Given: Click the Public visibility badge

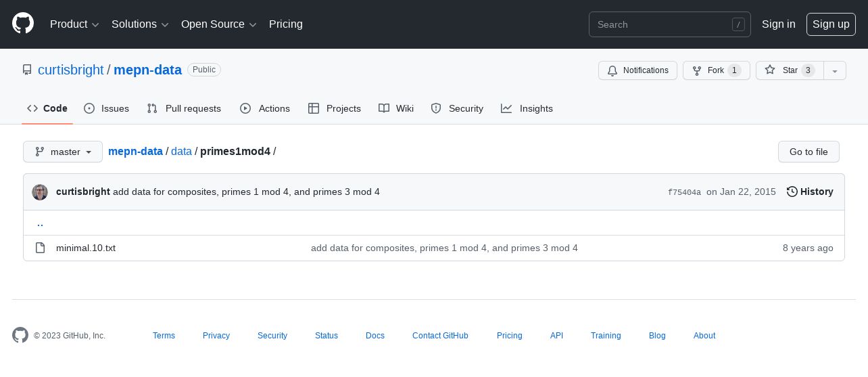Looking at the screenshot, I should [x=204, y=70].
